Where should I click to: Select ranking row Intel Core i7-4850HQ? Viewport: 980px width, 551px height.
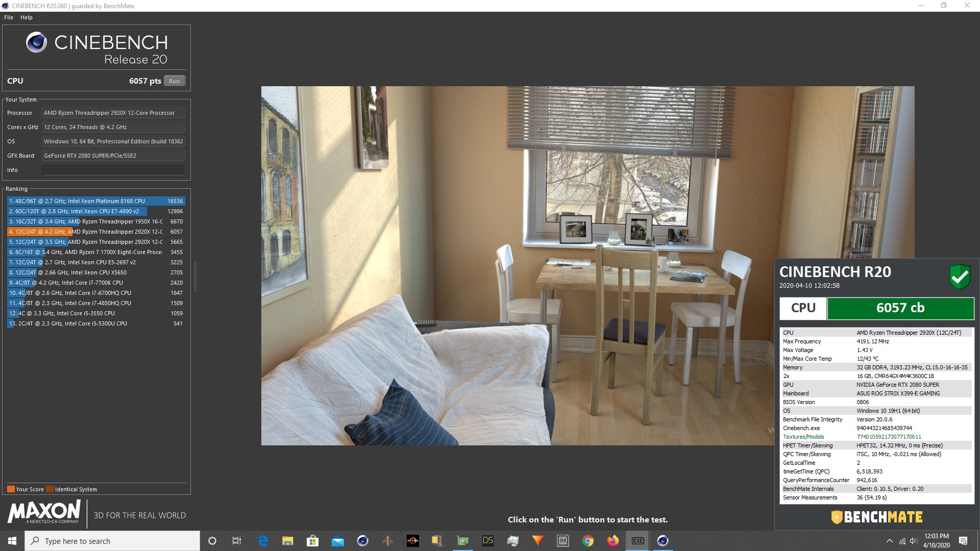[96, 303]
